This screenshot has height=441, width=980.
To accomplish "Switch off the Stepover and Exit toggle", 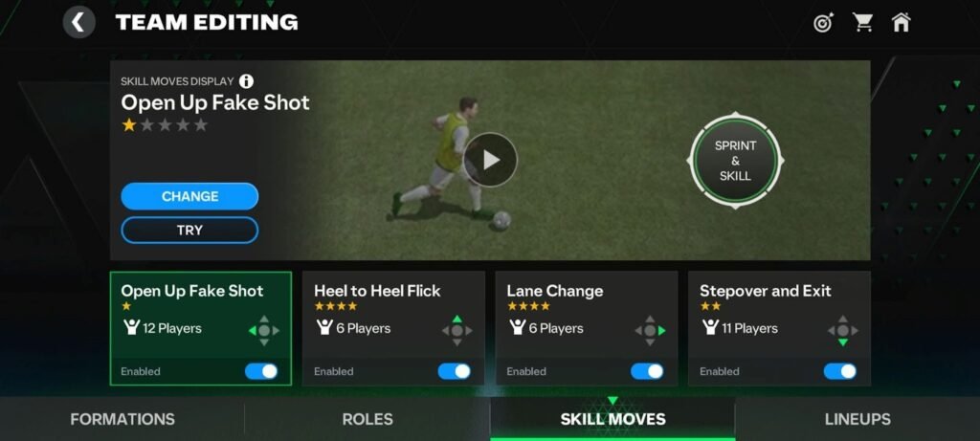I will tap(840, 372).
